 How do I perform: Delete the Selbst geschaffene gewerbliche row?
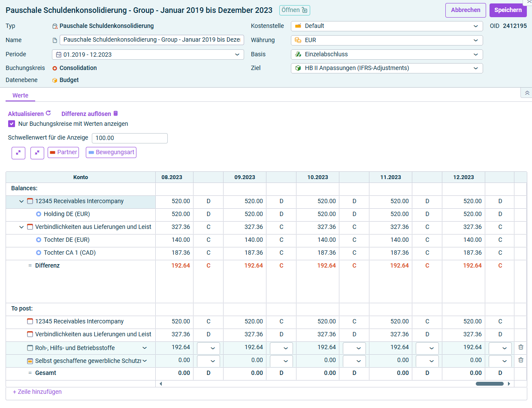[520, 360]
